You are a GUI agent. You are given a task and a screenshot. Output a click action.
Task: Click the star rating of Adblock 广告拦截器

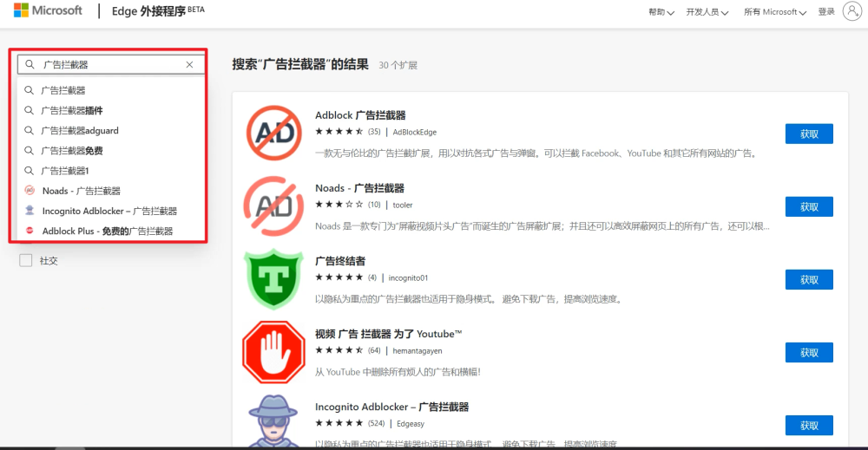coord(339,132)
